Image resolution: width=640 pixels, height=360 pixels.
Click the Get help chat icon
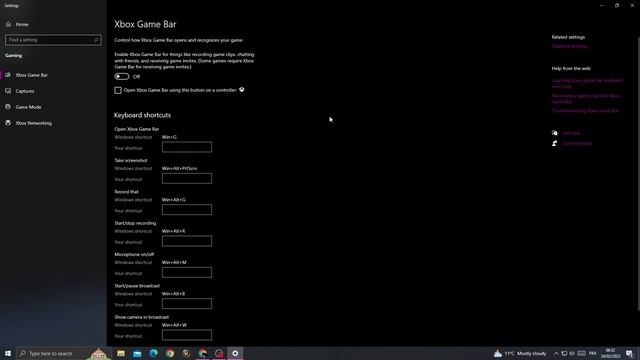tap(555, 133)
